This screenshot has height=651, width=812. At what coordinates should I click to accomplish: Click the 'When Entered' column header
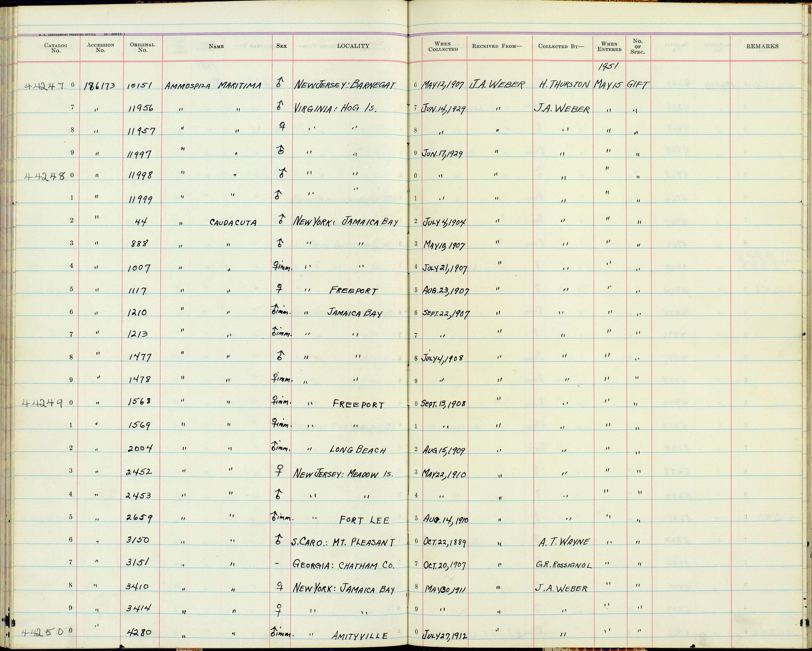[609, 47]
